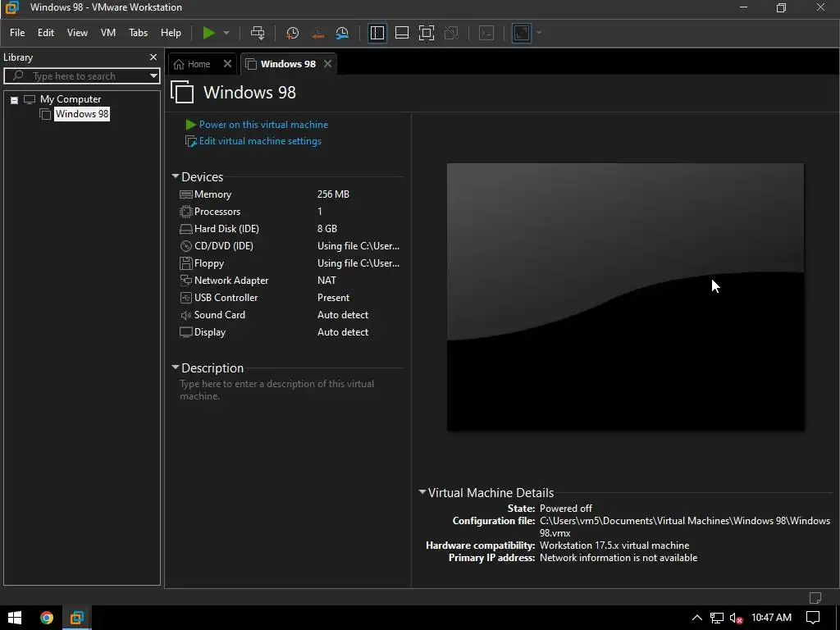This screenshot has width=840, height=630.
Task: Click the green Power On toolbar button
Action: click(208, 33)
